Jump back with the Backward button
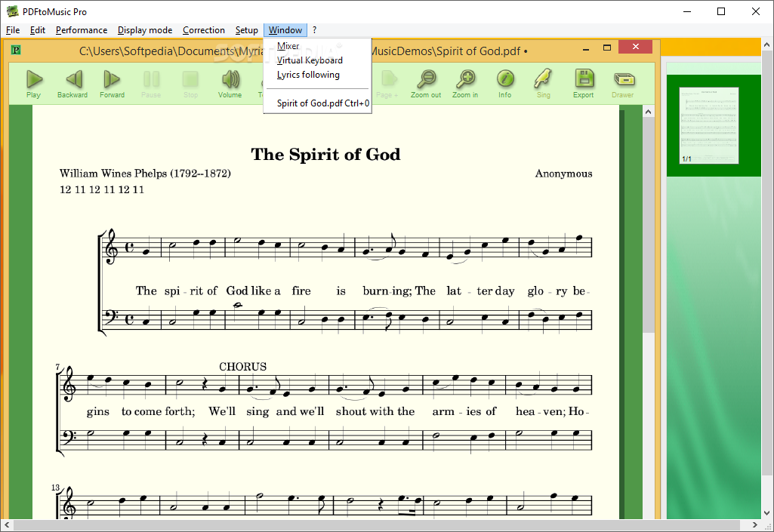The width and height of the screenshot is (774, 532). tap(72, 84)
